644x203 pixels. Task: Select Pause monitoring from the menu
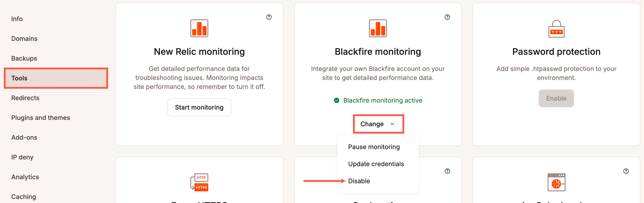click(x=374, y=147)
